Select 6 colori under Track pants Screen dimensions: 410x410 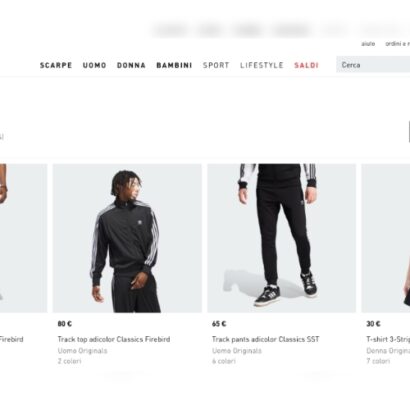point(224,361)
